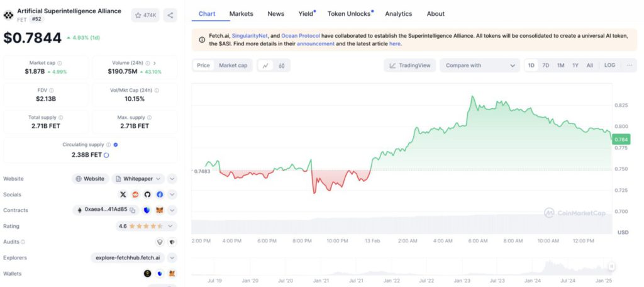The width and height of the screenshot is (644, 287).
Task: Expand more Socials links
Action: click(x=172, y=194)
